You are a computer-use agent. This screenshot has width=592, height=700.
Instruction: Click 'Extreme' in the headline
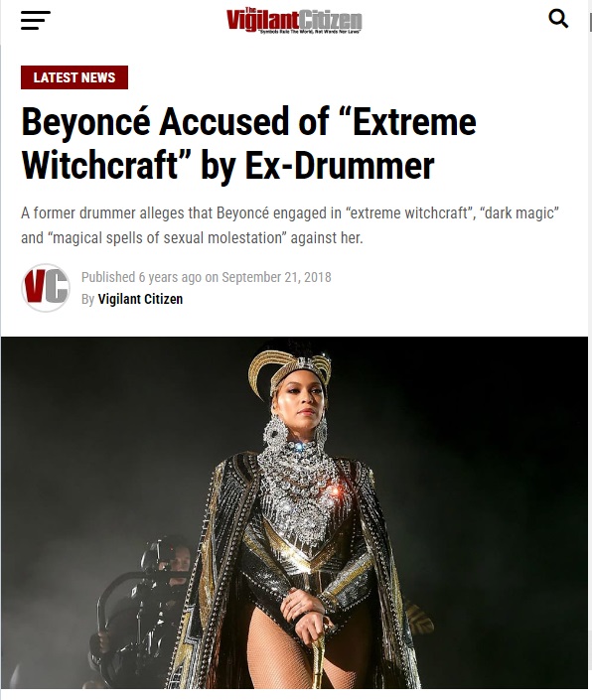coord(414,122)
